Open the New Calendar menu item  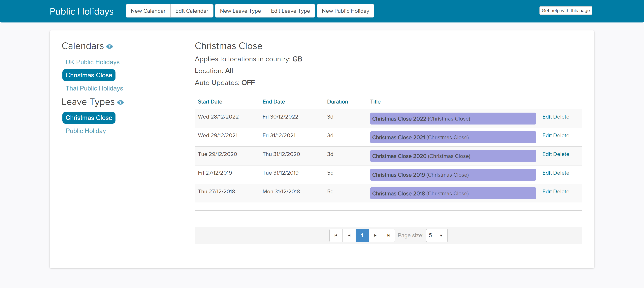148,11
